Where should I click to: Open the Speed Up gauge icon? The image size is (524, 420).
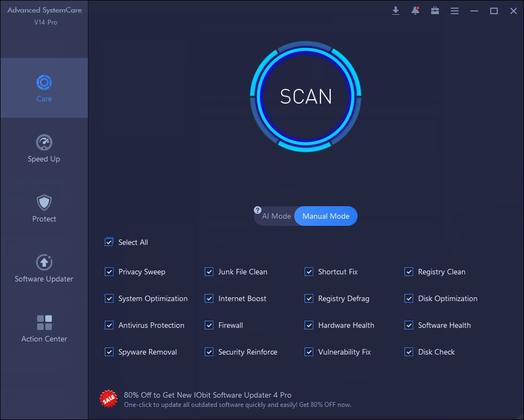(44, 142)
